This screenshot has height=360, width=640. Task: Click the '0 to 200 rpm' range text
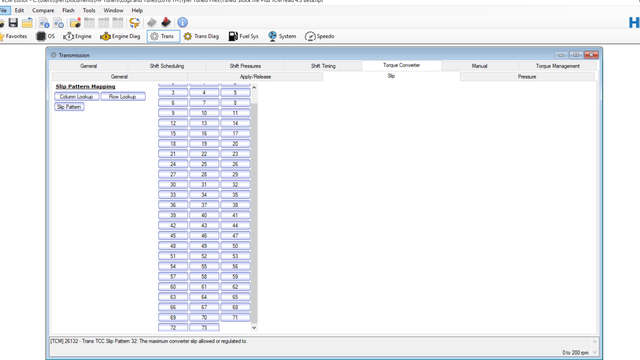(575, 353)
